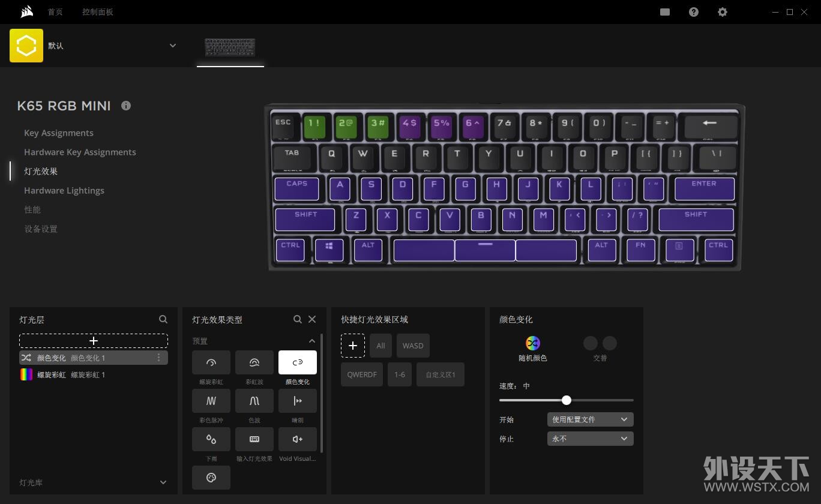This screenshot has height=504, width=821.
Task: Select the 自定义区1 custom zone
Action: (441, 374)
